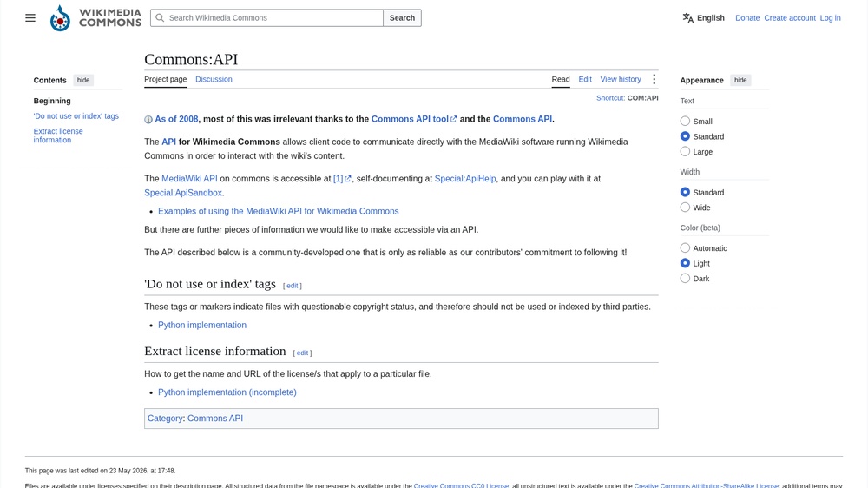Select Standard width option
Viewport: 868px width, 488px height.
click(x=686, y=192)
